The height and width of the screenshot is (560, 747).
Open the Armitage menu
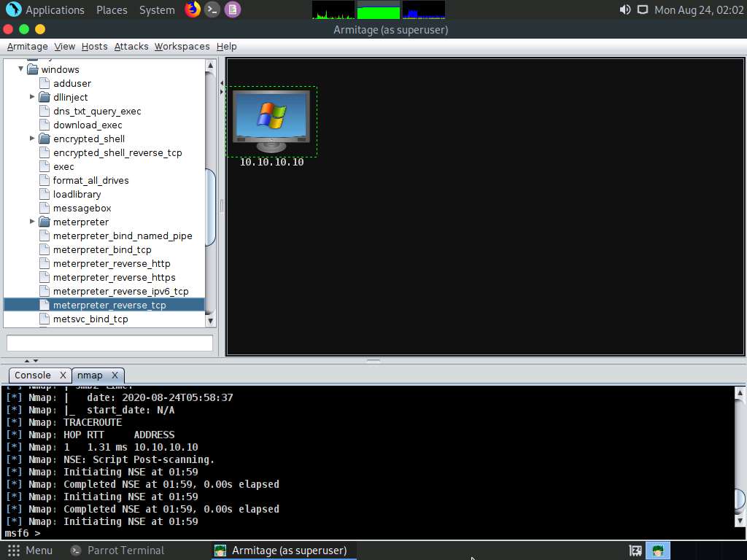pyautogui.click(x=27, y=46)
